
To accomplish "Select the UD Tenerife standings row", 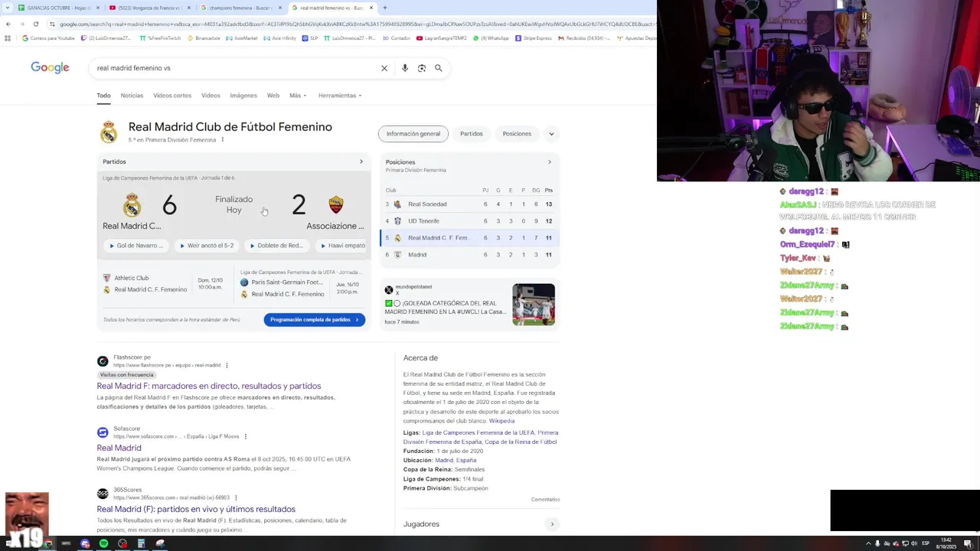I will click(469, 221).
